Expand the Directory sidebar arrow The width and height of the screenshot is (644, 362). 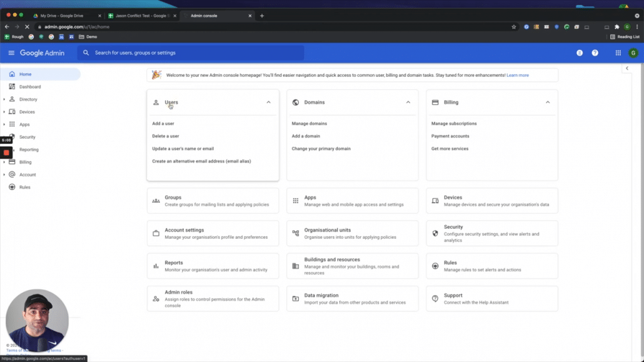pos(4,99)
